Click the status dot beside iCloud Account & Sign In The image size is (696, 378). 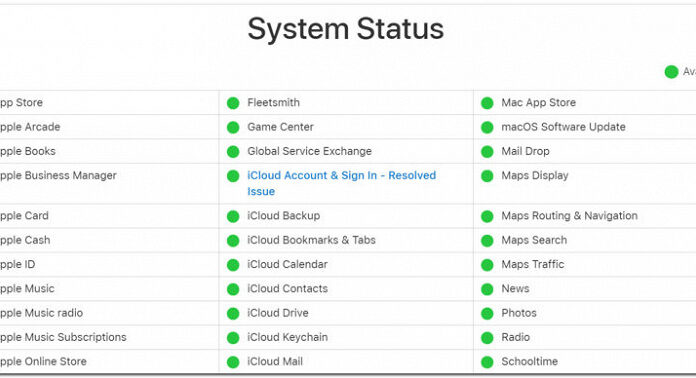[233, 176]
